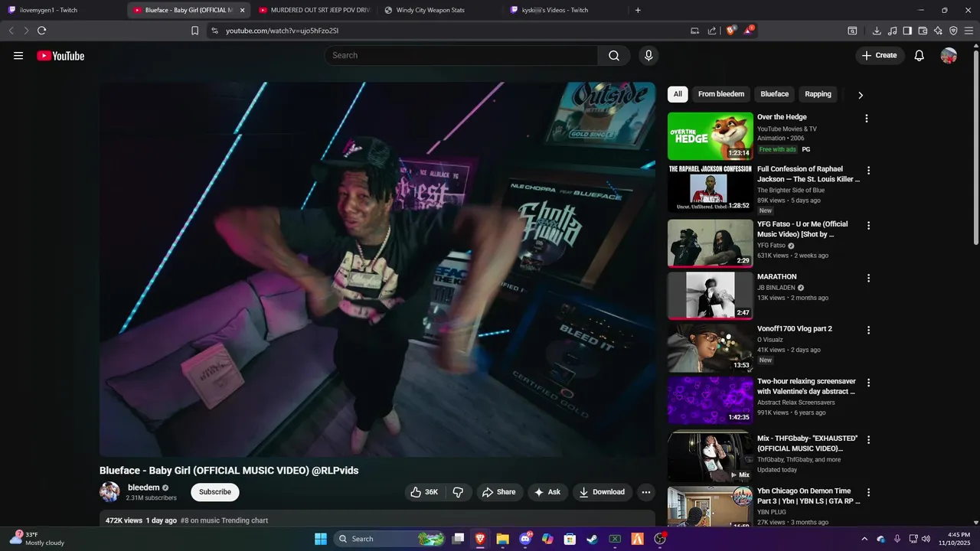Open browser main menu hamburger
Viewport: 980px width, 551px height.
pyautogui.click(x=969, y=31)
